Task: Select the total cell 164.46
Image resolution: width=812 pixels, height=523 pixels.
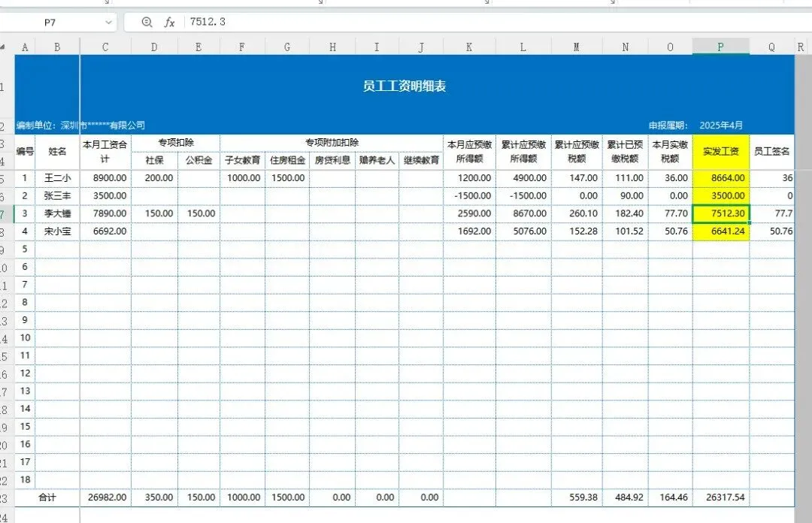Action: pos(670,497)
